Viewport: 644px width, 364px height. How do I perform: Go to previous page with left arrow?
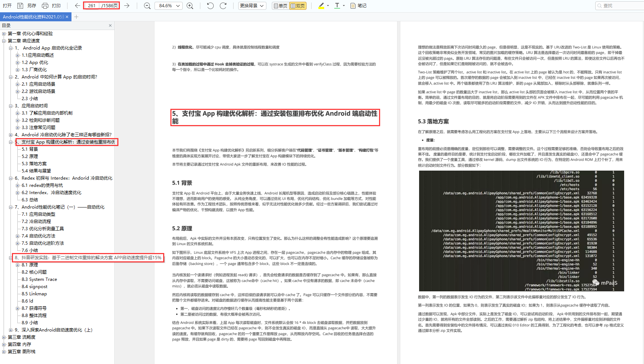[x=77, y=6]
